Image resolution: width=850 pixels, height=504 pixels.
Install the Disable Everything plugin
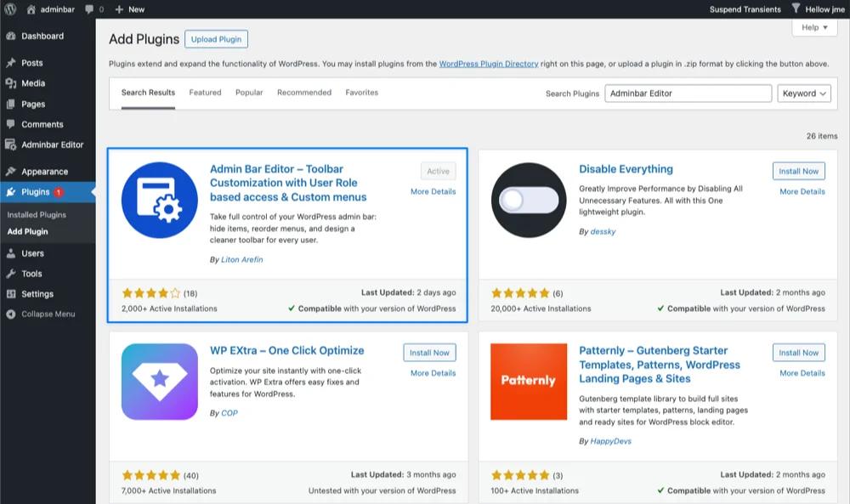point(797,170)
